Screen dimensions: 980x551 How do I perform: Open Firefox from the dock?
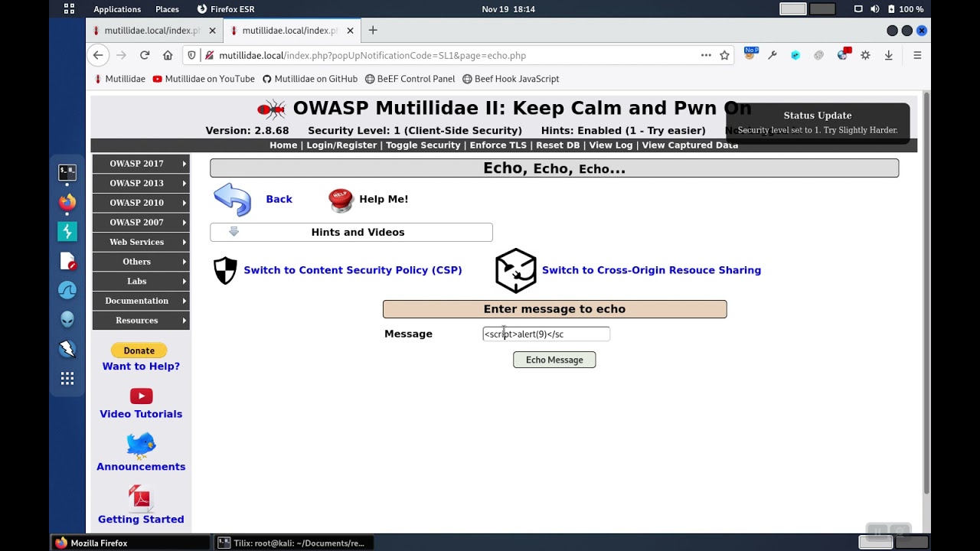(x=67, y=202)
